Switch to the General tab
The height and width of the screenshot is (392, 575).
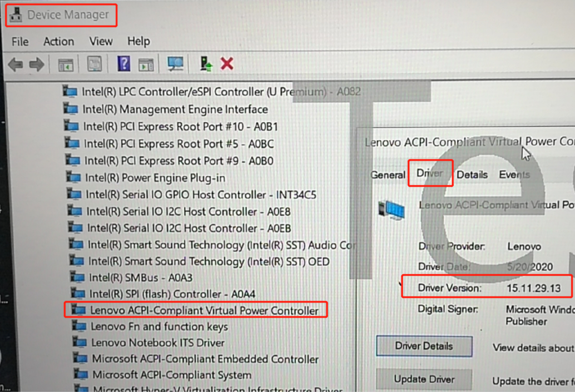pyautogui.click(x=388, y=175)
